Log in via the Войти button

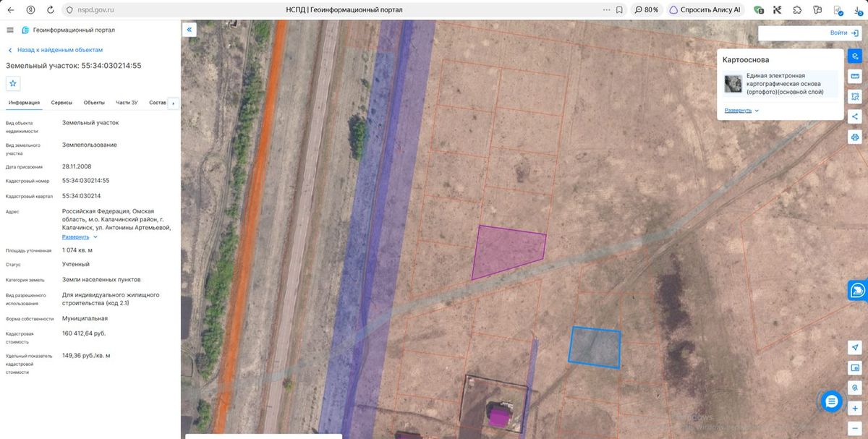coord(843,33)
